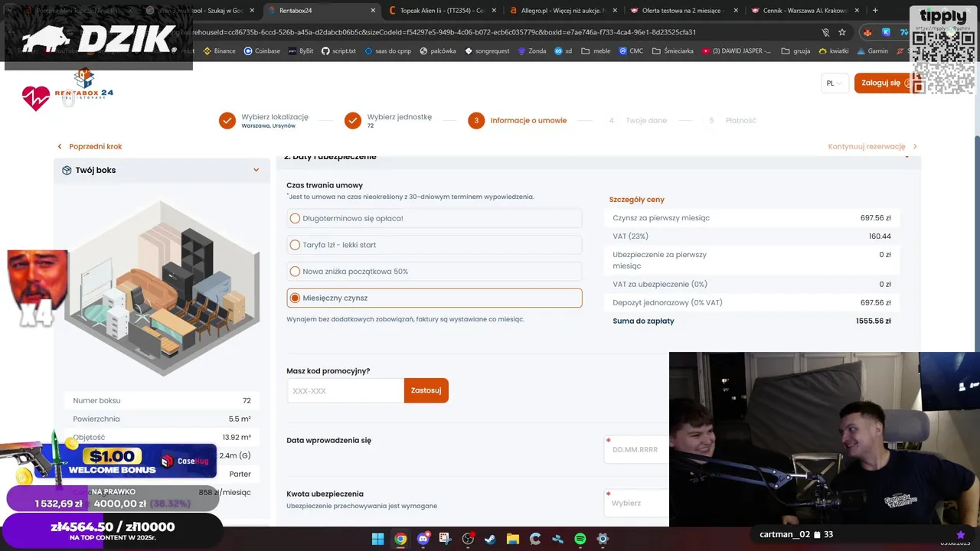Click the Zastosuj promo code button
This screenshot has width=980, height=551.
[x=426, y=390]
